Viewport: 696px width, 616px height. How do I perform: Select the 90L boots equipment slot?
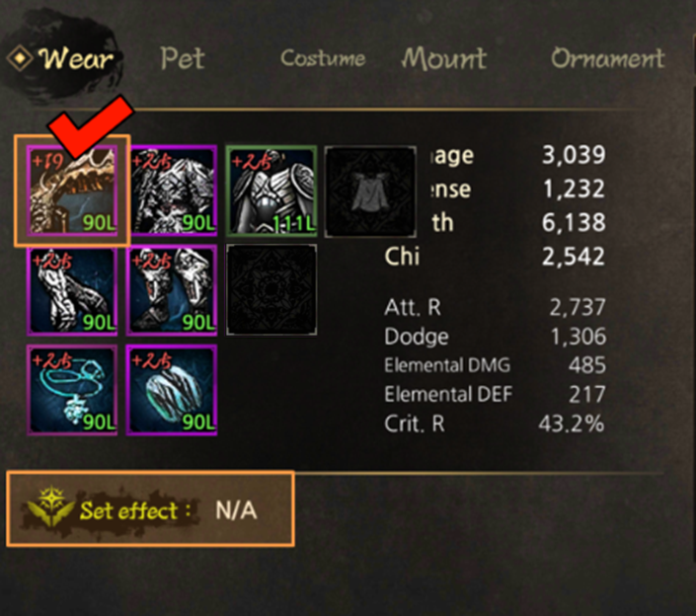pos(172,290)
